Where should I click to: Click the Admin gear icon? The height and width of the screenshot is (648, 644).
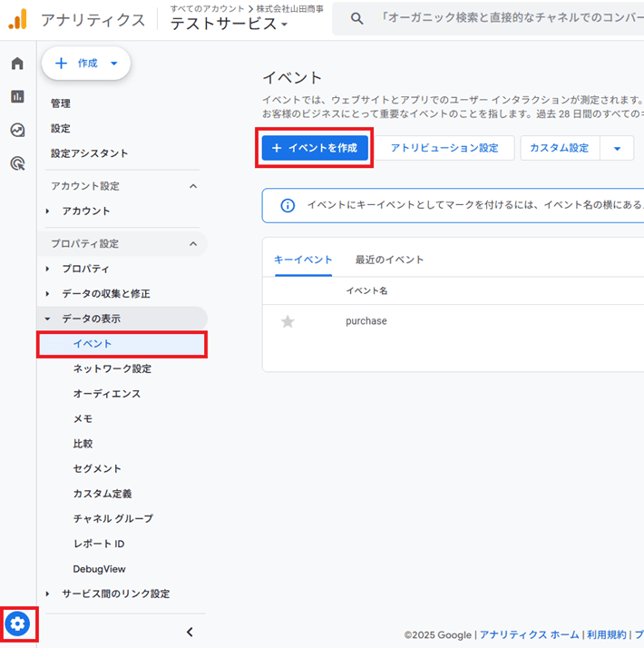[x=17, y=623]
